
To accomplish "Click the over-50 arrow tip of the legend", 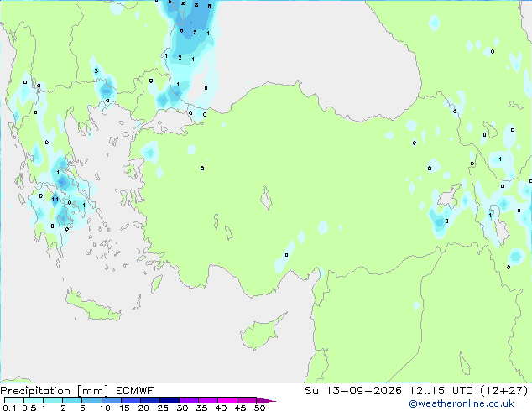I will pyautogui.click(x=266, y=400).
